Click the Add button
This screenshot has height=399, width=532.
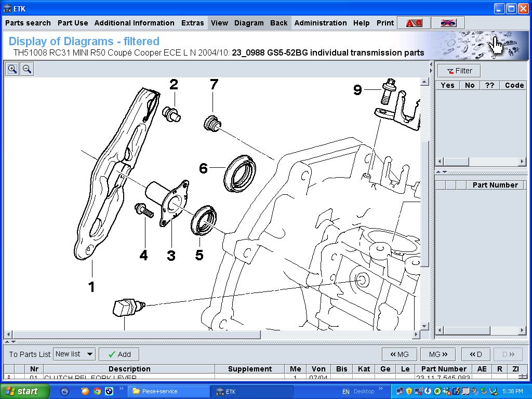point(119,354)
